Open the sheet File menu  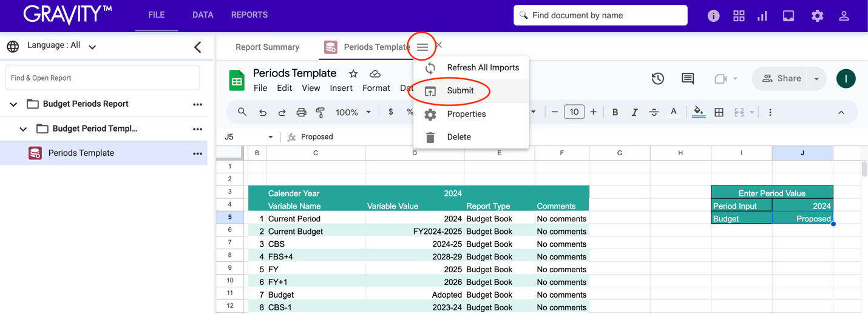click(x=260, y=88)
